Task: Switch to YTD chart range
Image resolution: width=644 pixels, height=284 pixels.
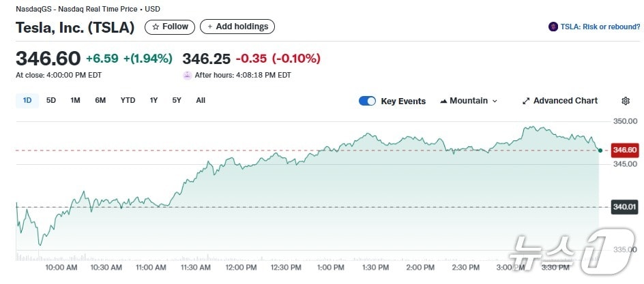Action: tap(128, 100)
